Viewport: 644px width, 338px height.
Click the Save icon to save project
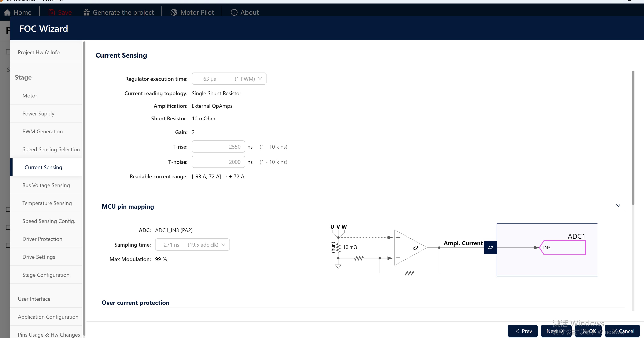coord(52,12)
